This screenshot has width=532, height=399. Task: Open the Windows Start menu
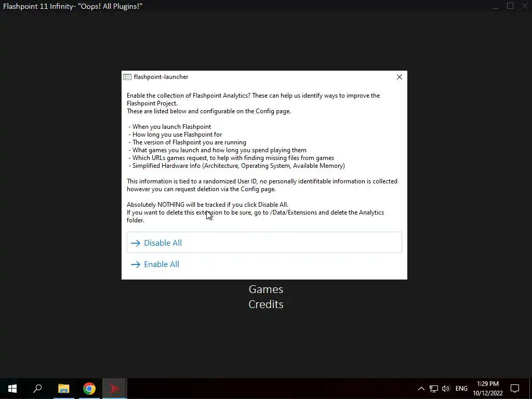(x=12, y=389)
